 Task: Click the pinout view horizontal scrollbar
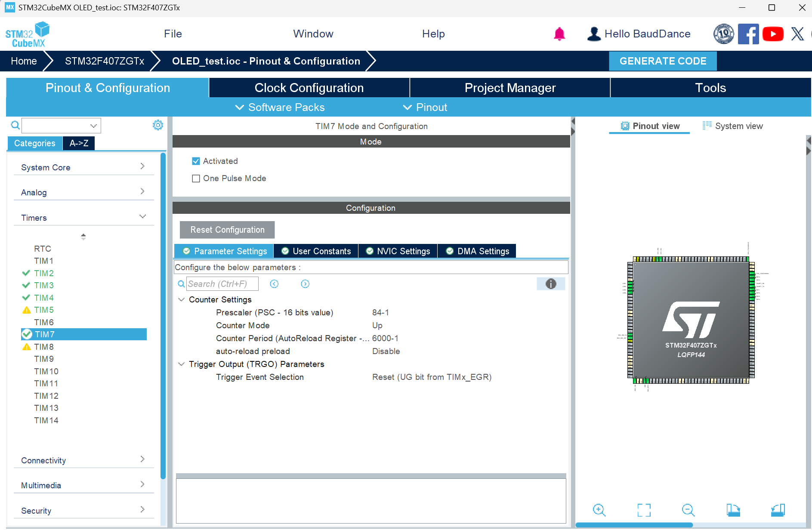pos(634,525)
